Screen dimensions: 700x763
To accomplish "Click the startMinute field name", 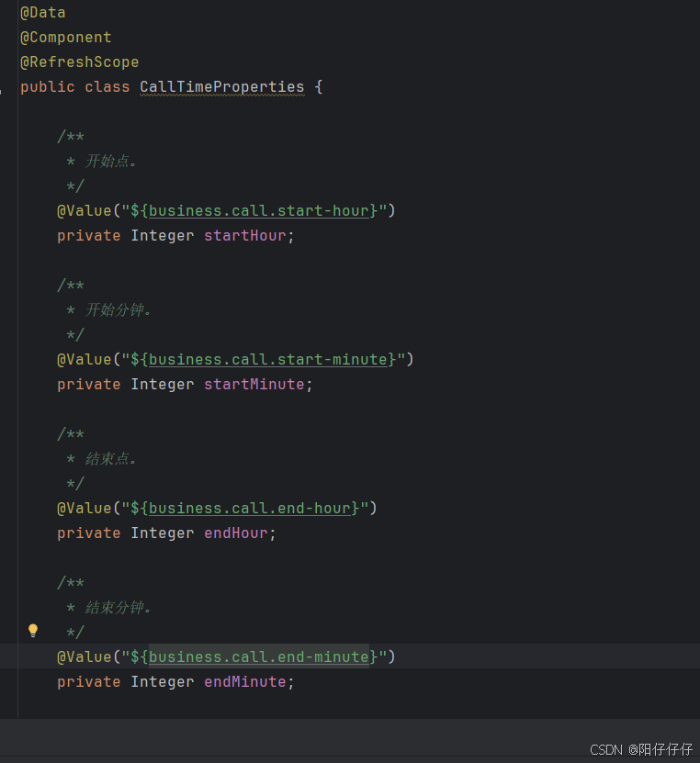I will (x=254, y=385).
